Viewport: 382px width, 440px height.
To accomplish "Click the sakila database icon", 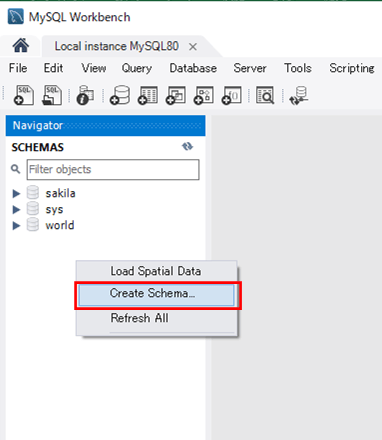I will pos(33,193).
